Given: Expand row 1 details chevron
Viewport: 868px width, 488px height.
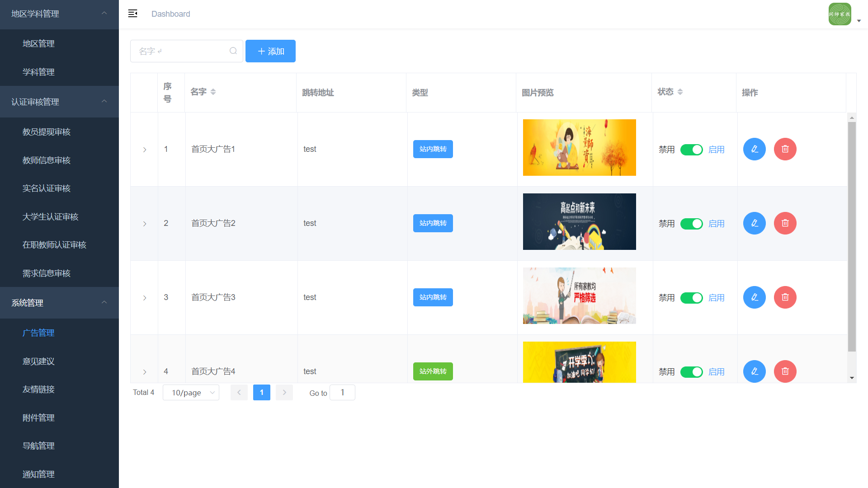Looking at the screenshot, I should pyautogui.click(x=145, y=150).
